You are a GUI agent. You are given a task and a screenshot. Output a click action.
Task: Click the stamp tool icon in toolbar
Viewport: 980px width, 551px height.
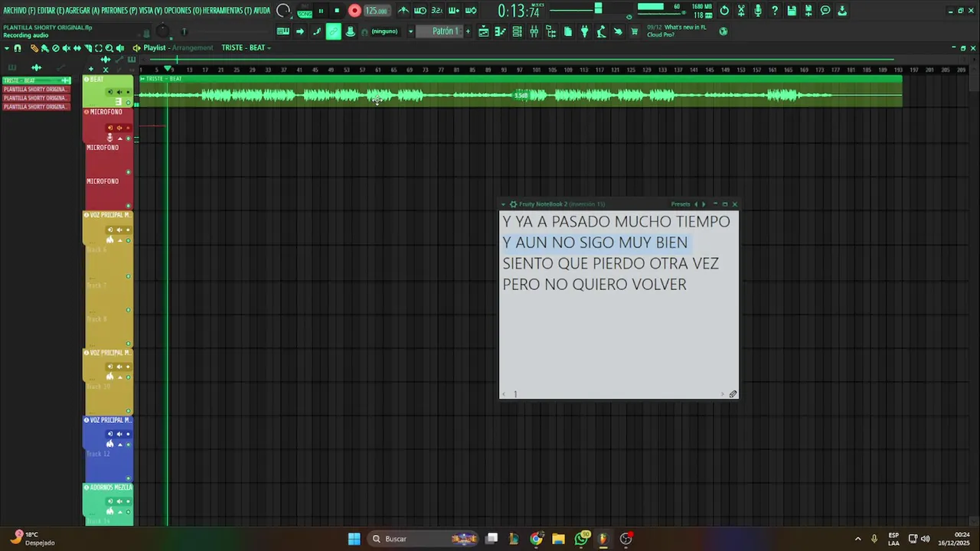[x=351, y=31]
